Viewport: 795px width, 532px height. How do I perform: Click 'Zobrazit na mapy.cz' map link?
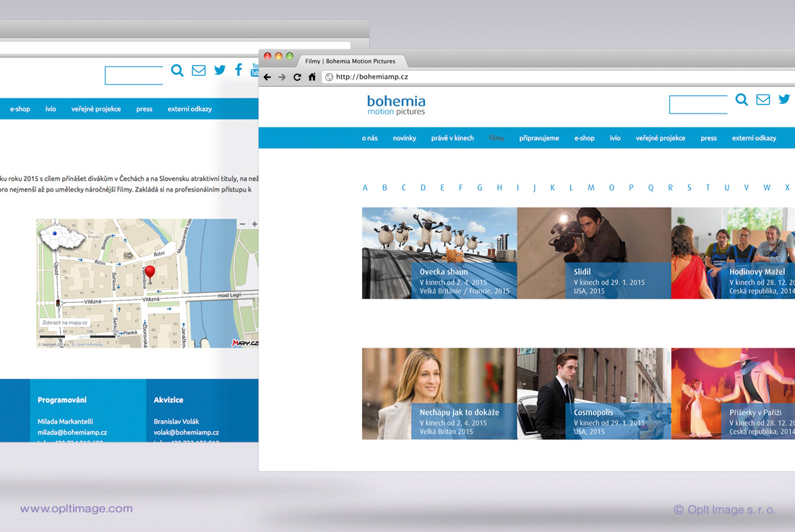click(65, 322)
